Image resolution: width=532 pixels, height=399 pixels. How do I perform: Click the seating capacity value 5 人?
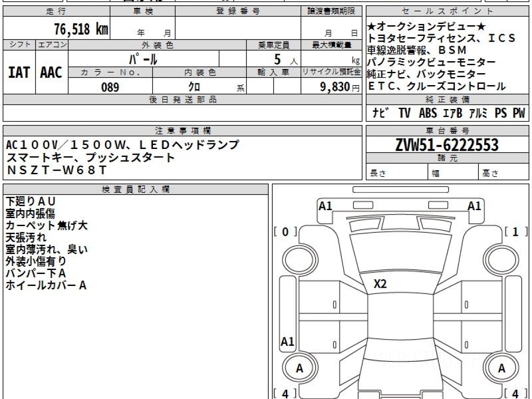pos(286,59)
